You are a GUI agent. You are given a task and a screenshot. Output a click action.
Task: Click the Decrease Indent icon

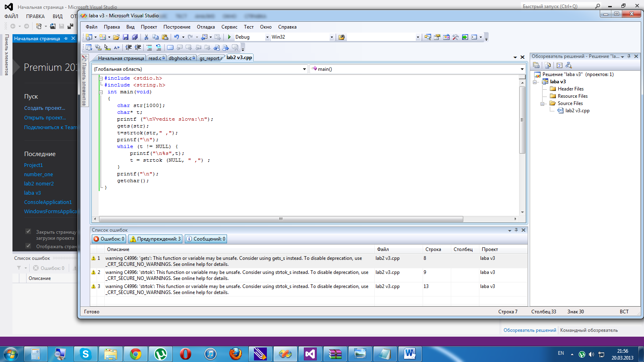click(128, 47)
